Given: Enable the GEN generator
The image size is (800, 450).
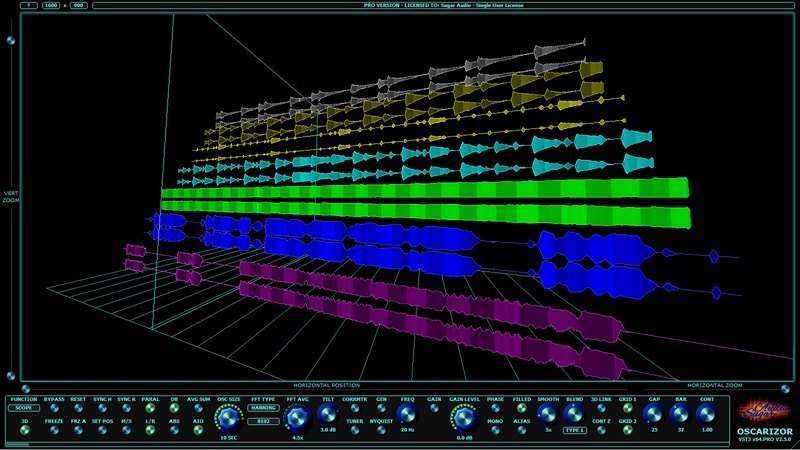Looking at the screenshot, I should click(381, 408).
